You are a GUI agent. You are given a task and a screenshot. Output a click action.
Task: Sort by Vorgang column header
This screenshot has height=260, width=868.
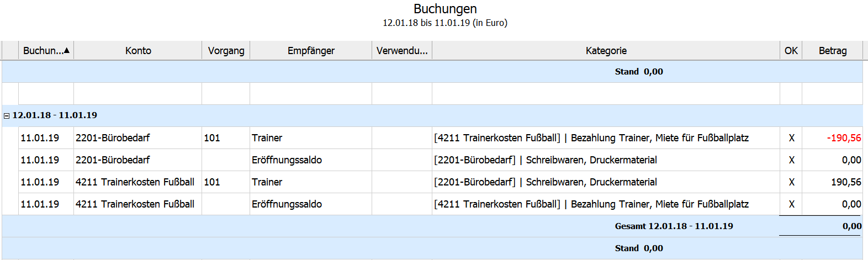tap(226, 51)
